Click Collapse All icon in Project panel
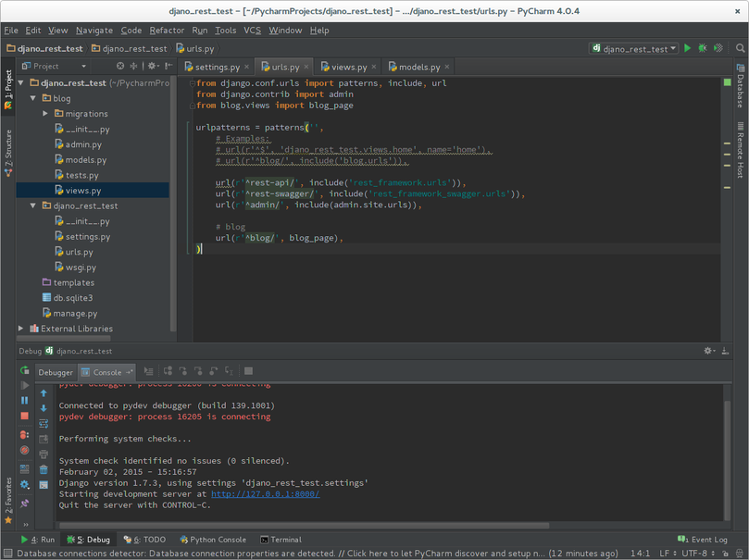This screenshot has height=560, width=749. tap(133, 66)
